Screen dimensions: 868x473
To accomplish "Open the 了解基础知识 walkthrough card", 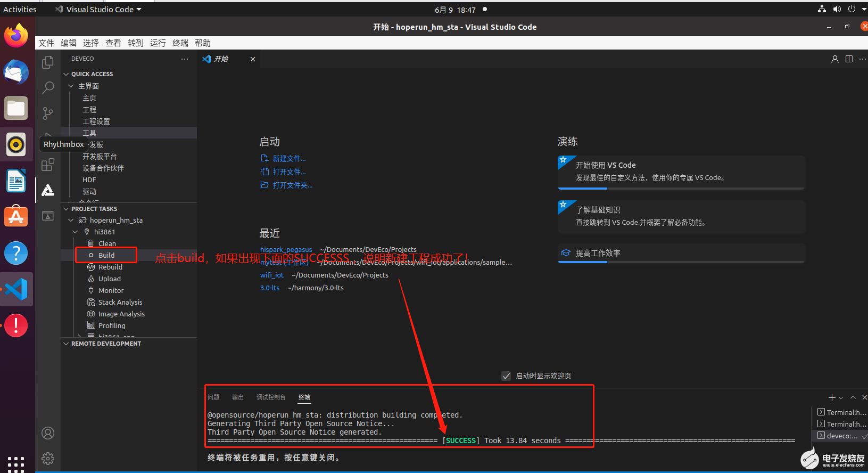I will pos(682,217).
